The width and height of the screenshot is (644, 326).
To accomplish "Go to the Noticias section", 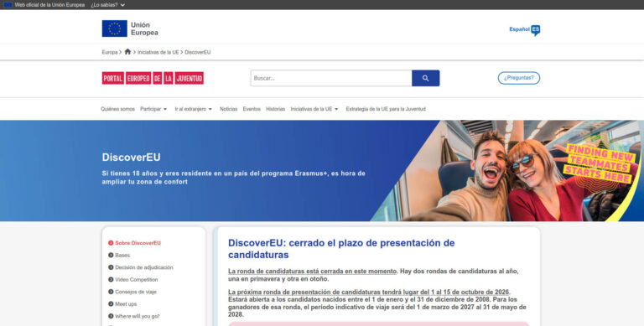I will (x=228, y=109).
